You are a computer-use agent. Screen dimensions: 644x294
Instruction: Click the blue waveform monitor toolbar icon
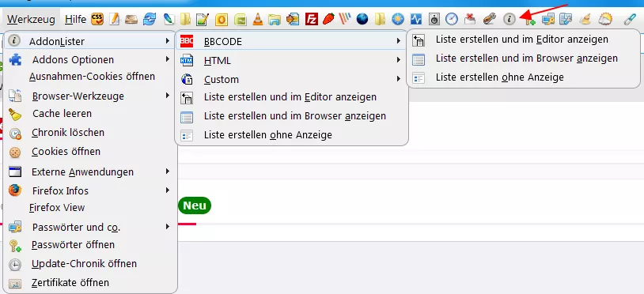point(416,19)
